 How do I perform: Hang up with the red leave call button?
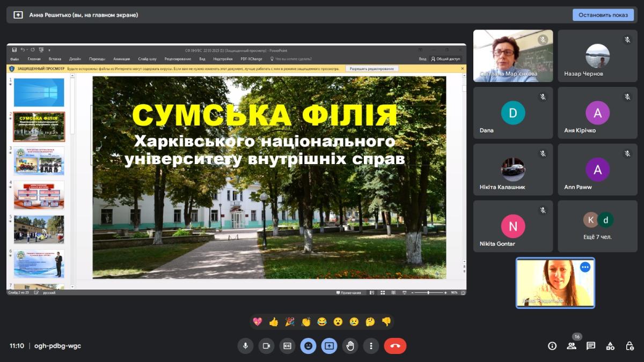[395, 346]
